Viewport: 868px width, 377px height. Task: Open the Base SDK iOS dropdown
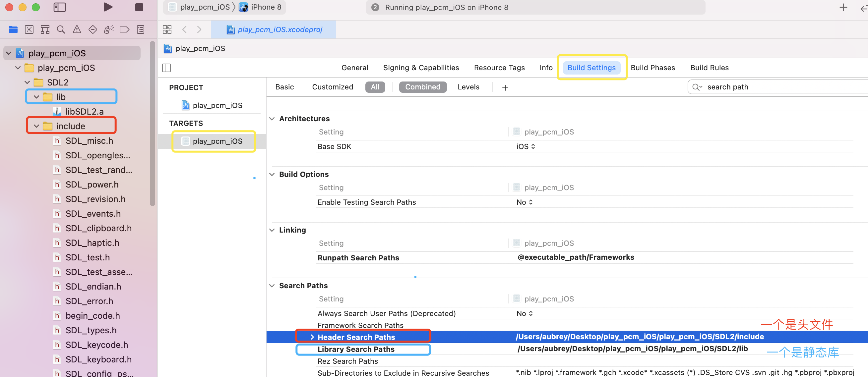[x=525, y=146]
